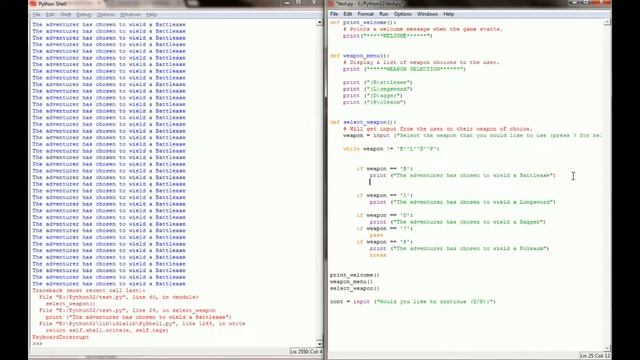This screenshot has height=360, width=640.
Task: Click comment 'Will get input from the user'
Action: (x=438, y=129)
